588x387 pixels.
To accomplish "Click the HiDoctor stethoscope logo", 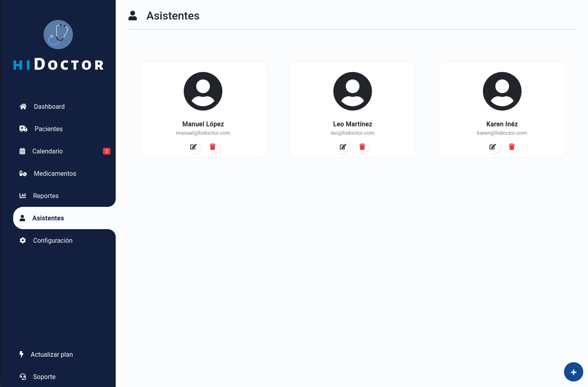I will (x=58, y=35).
